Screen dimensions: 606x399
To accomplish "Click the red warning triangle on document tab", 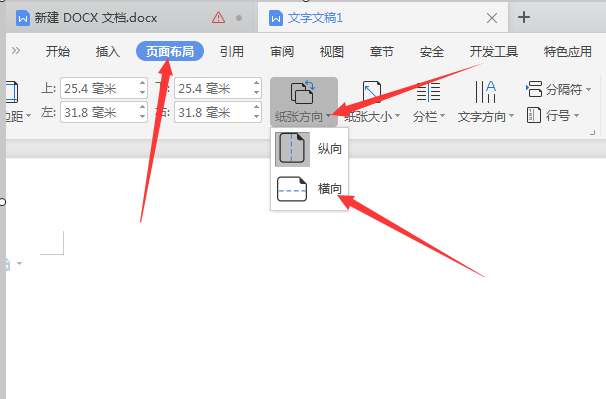I will click(218, 17).
